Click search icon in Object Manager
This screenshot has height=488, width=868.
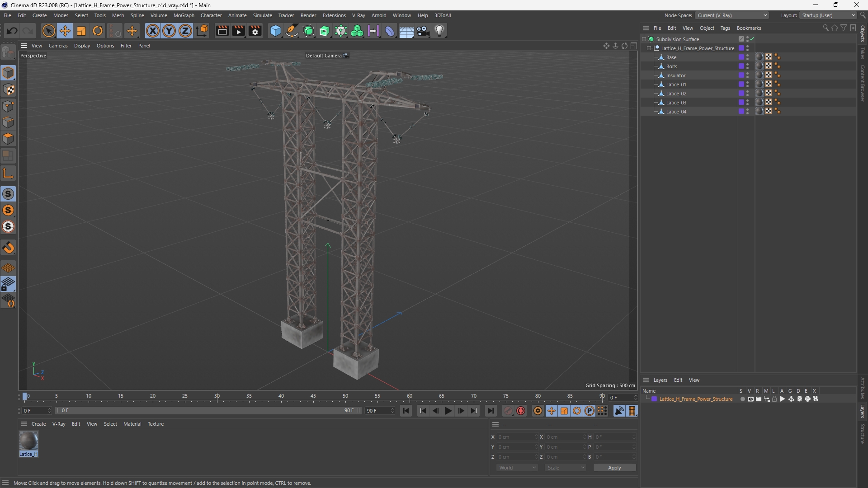826,28
